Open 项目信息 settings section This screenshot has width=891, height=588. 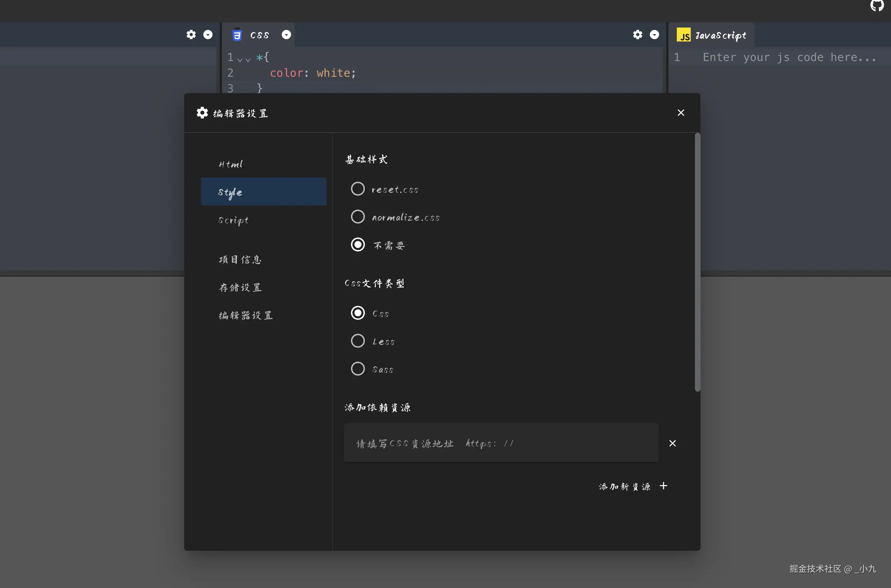240,259
